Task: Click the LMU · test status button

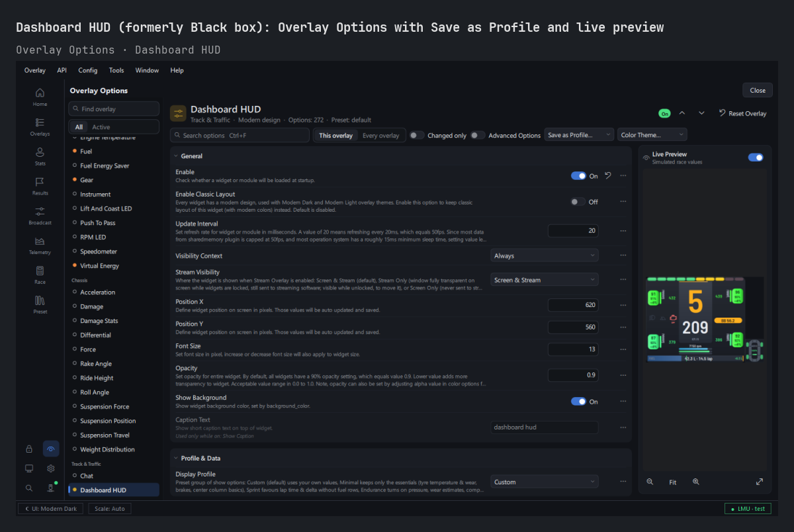Action: (x=748, y=509)
